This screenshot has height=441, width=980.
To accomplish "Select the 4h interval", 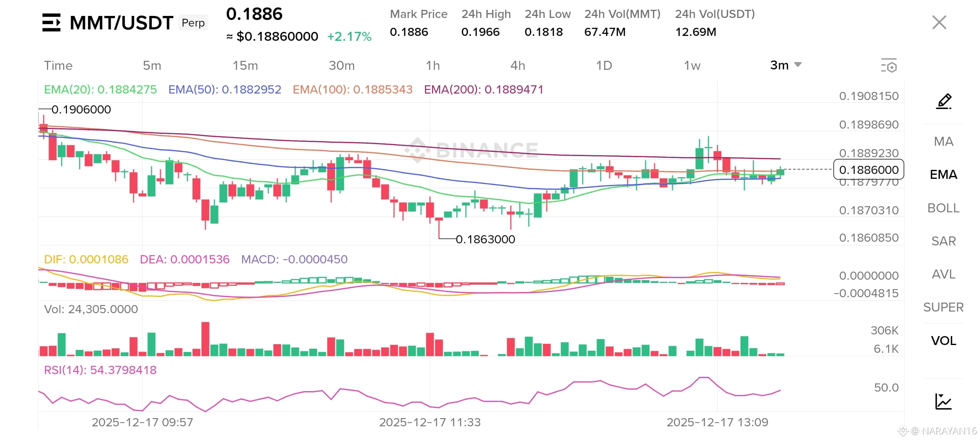I will point(518,65).
